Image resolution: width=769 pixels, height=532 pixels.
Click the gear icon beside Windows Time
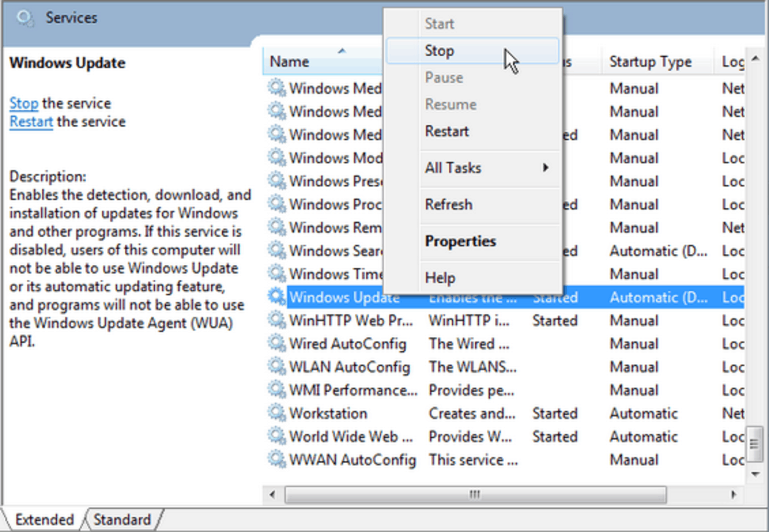pos(277,274)
